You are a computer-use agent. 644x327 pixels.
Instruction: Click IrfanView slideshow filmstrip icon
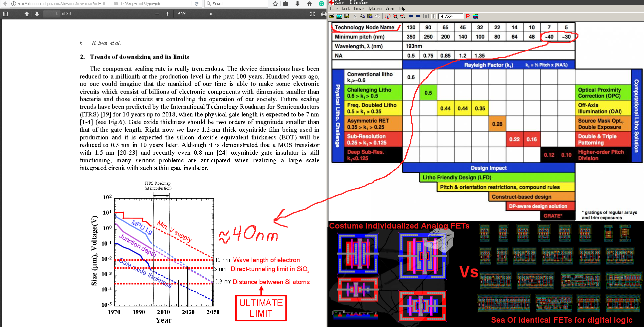click(339, 16)
